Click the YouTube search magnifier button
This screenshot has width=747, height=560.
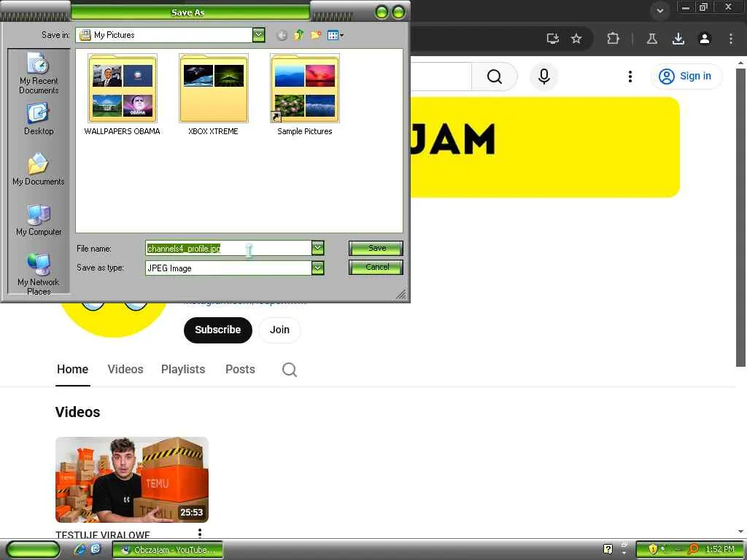coord(495,77)
